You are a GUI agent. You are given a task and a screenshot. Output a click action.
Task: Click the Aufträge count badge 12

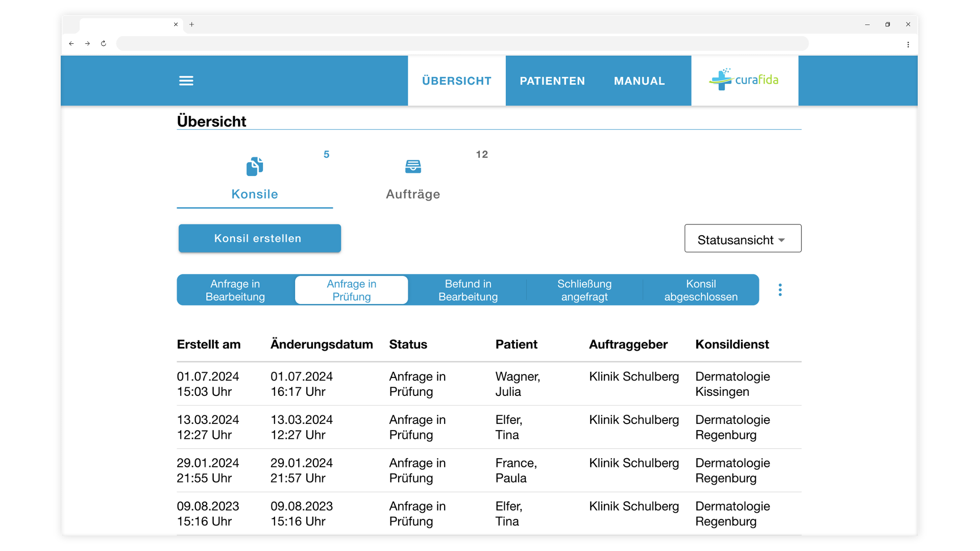(482, 155)
